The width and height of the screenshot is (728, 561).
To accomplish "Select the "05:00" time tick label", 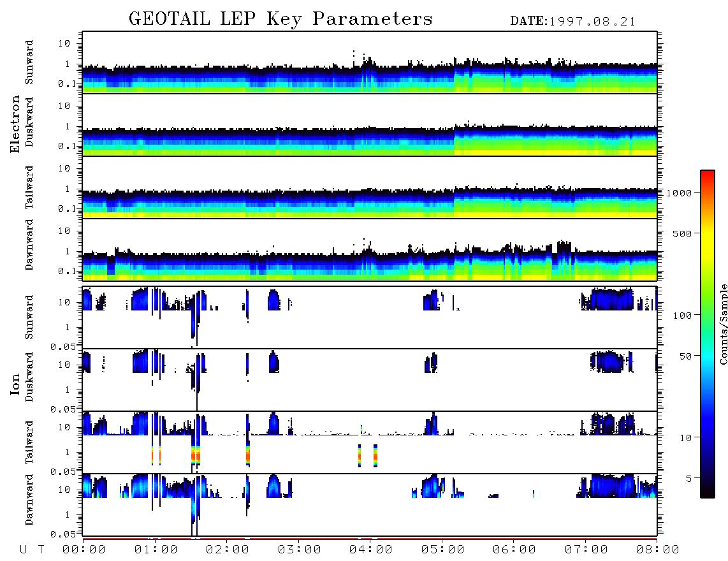I will tap(443, 550).
